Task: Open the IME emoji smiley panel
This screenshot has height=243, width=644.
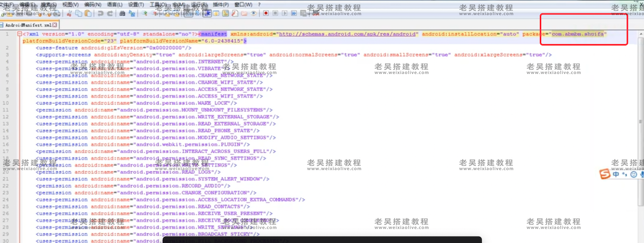Action: click(x=633, y=174)
